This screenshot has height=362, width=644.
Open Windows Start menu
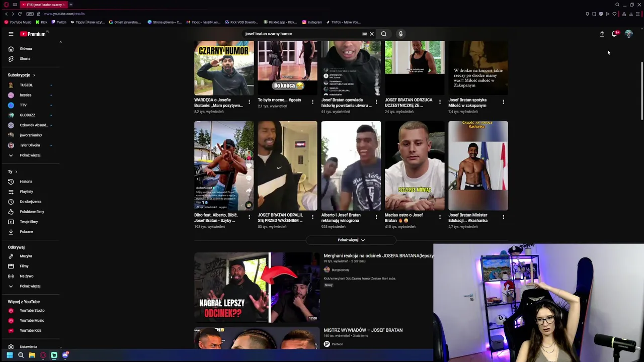(10, 355)
